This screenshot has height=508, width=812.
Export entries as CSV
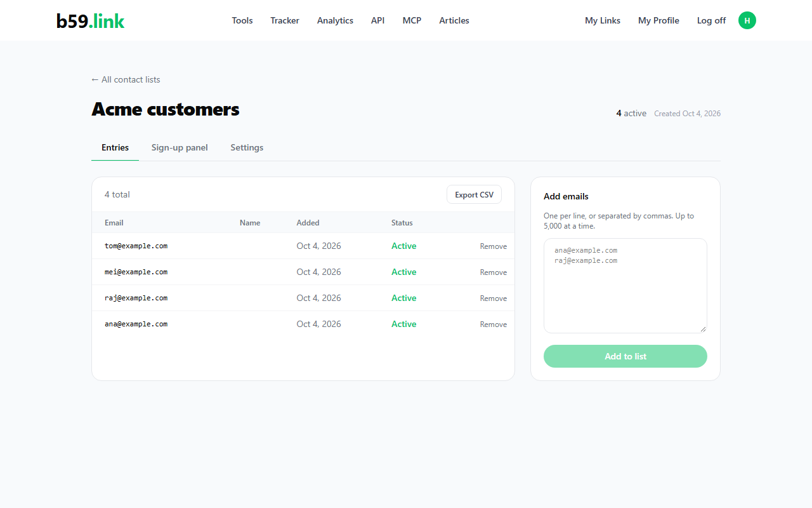click(x=474, y=195)
